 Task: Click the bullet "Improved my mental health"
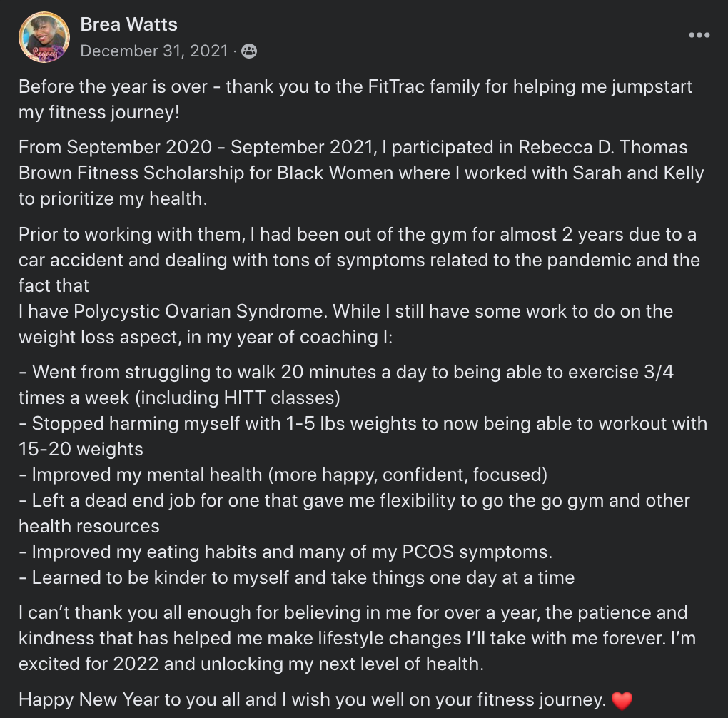[x=283, y=475]
